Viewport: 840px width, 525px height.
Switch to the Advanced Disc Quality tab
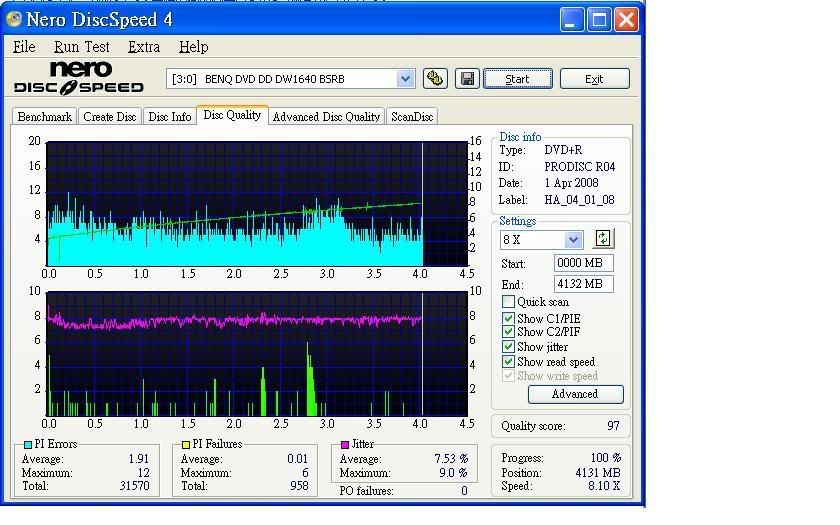(x=326, y=116)
